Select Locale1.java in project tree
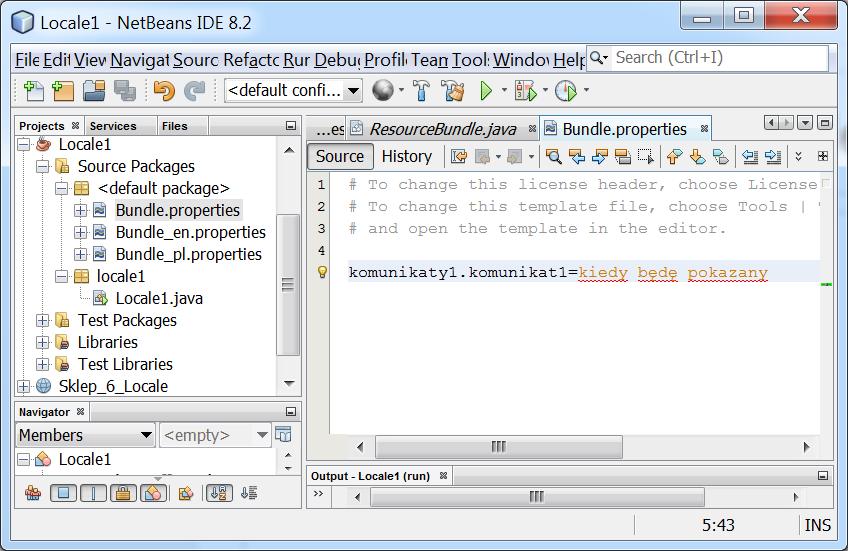The height and width of the screenshot is (551, 848). click(159, 298)
